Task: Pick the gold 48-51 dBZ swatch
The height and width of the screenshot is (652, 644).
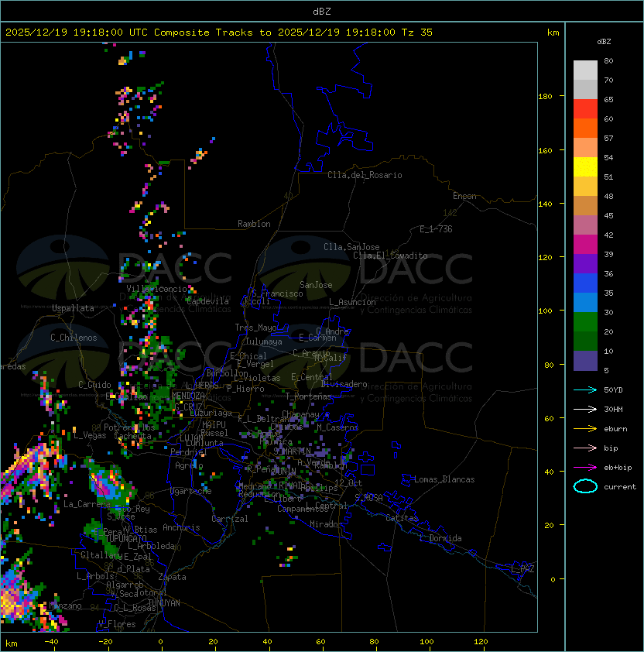Action: 585,187
